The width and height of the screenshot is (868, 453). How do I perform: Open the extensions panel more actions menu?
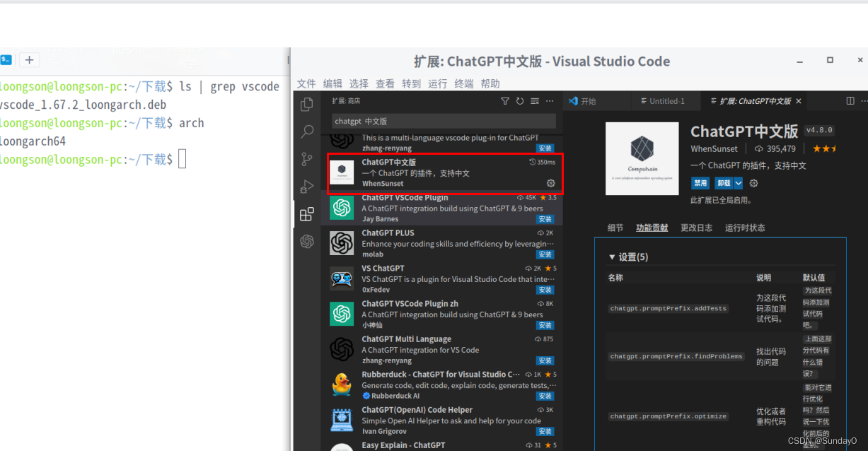point(550,101)
